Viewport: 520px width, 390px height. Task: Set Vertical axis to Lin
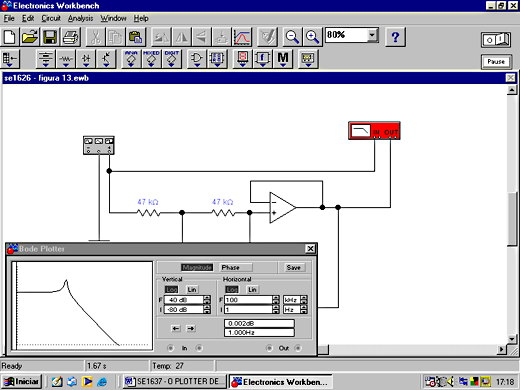pos(192,289)
